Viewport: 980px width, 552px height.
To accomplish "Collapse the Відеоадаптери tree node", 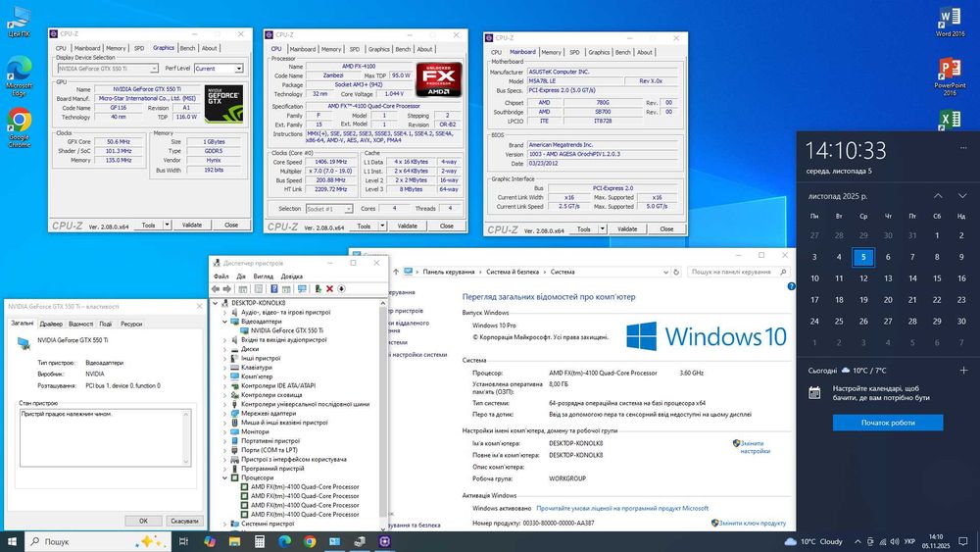I will (225, 322).
